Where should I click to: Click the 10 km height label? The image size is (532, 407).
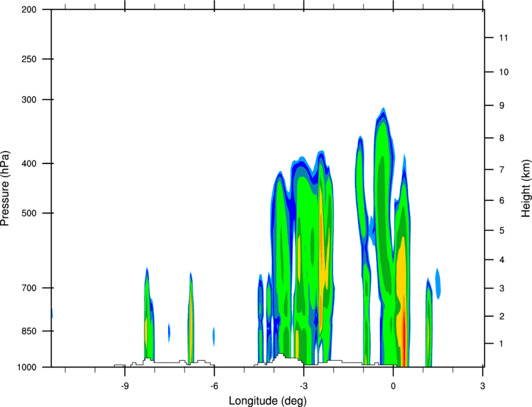504,72
